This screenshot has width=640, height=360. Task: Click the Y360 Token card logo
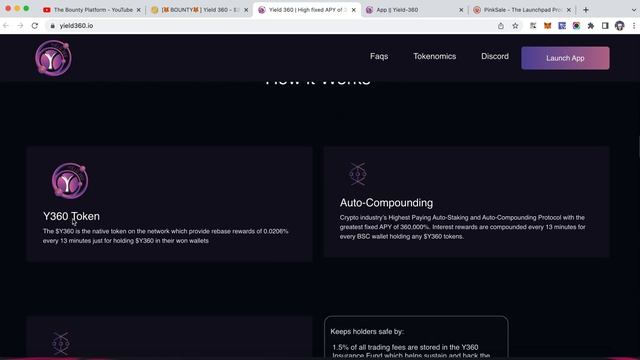70,180
